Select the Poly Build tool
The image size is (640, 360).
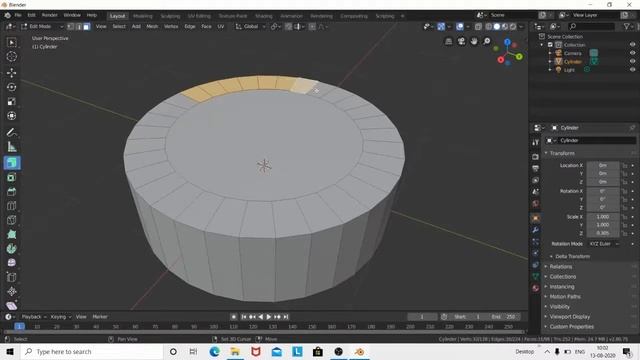coord(11,234)
